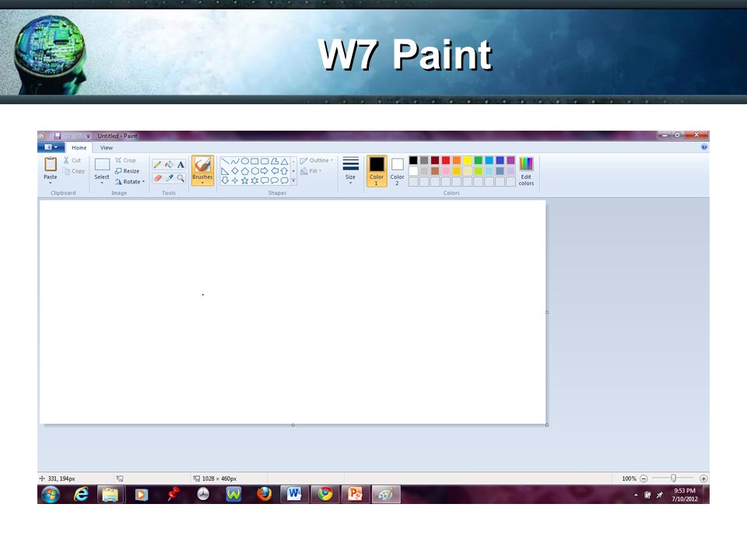Select the Right triangle shape
The image size is (747, 560).
pos(225,171)
